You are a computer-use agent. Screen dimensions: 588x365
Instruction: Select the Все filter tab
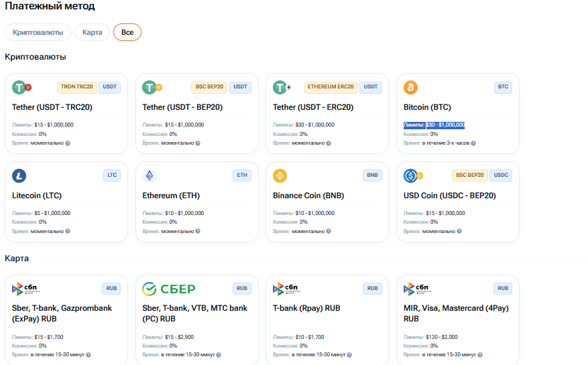[127, 32]
